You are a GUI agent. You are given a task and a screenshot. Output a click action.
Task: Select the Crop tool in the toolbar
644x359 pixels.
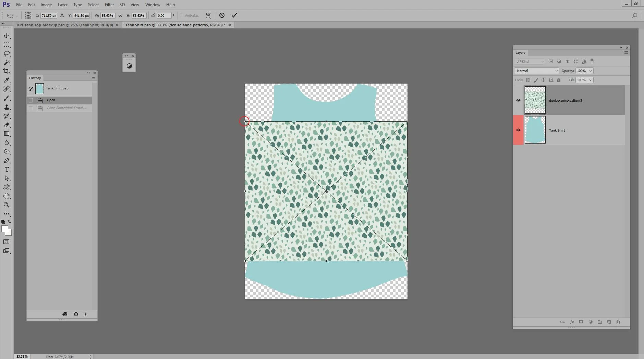pyautogui.click(x=7, y=71)
